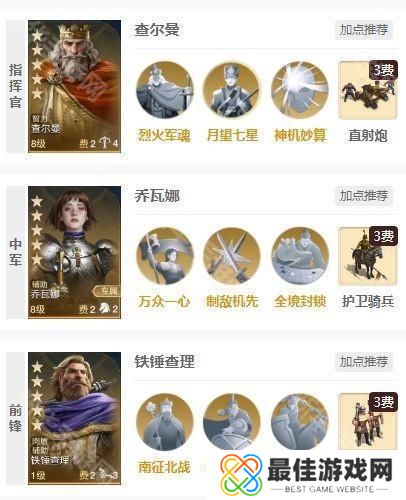Screen dimensions: 406x500
Task: Open 加点推荐 for 查尔曼
Action: point(364,30)
